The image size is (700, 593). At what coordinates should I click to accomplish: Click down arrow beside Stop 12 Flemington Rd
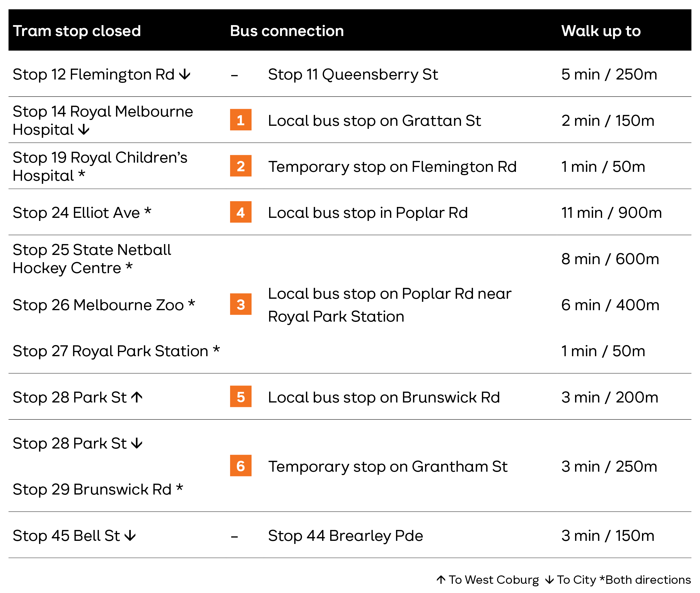185,74
